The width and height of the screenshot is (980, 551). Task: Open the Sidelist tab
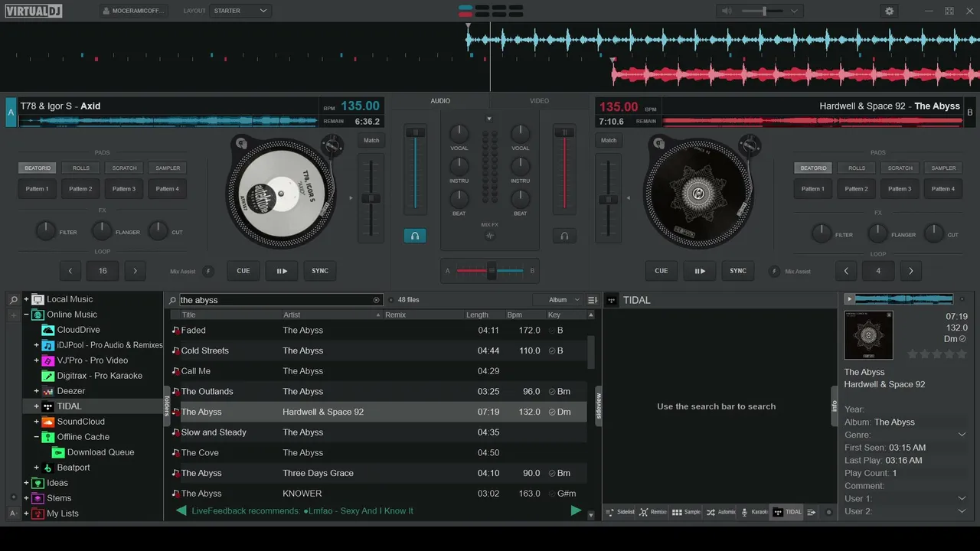620,512
